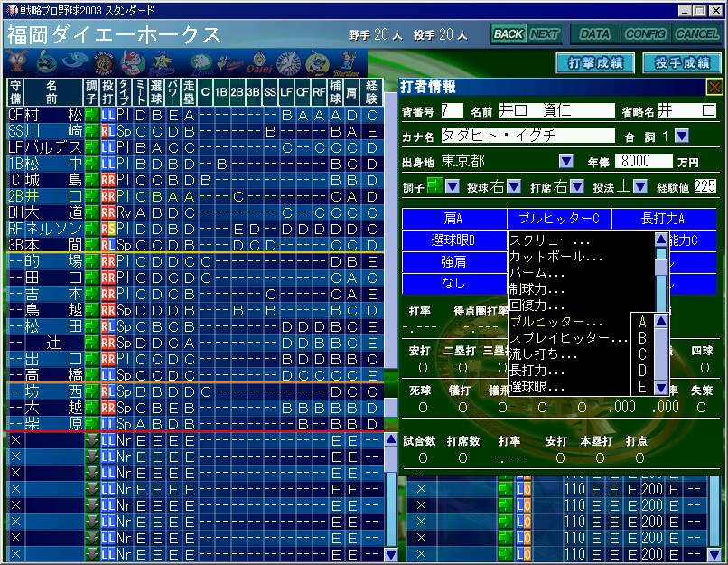Screen dimensions: 728x565
Task: Click the RS bat/throw icon for ネルソン
Action: point(107,229)
